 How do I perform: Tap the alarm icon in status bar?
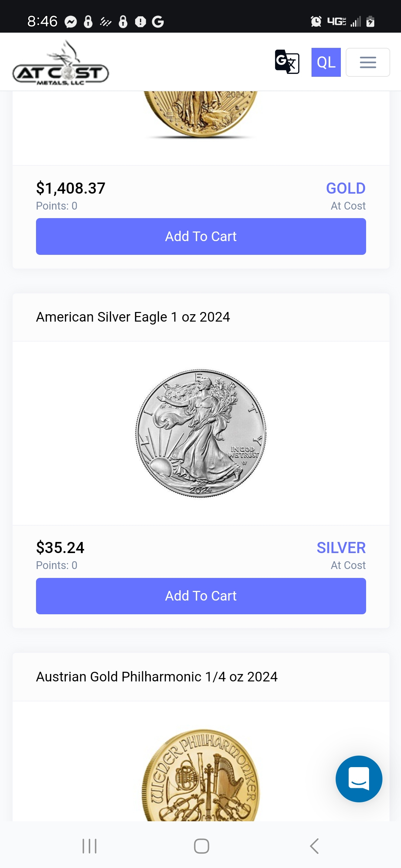[x=316, y=22]
